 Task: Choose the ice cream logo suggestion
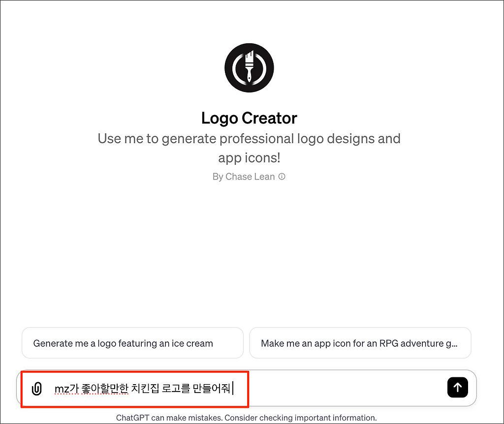pyautogui.click(x=132, y=343)
